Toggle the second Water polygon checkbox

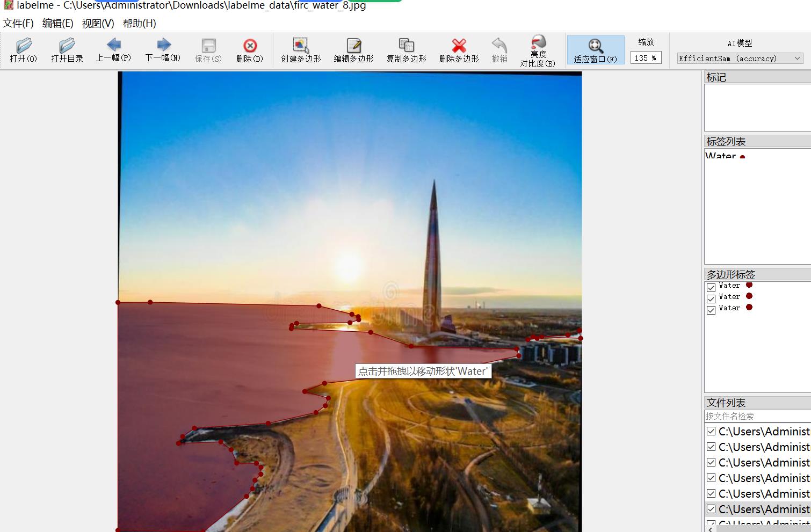click(711, 298)
